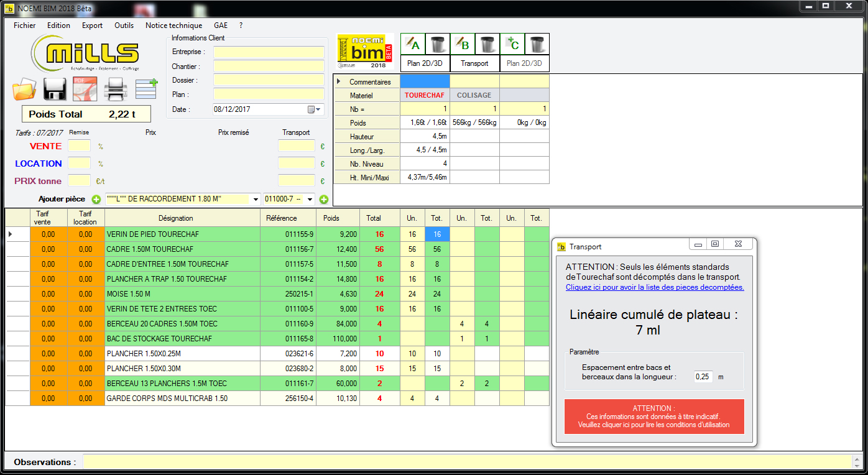Screen dimensions: 868x475
Task: Delete configuration B with its trash can
Action: [x=487, y=44]
